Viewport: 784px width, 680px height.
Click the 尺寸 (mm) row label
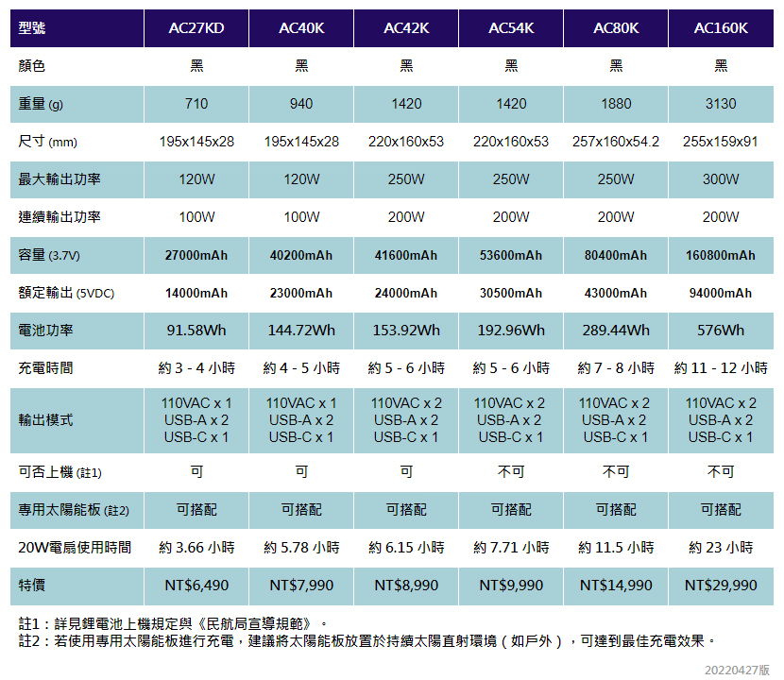pyautogui.click(x=47, y=142)
